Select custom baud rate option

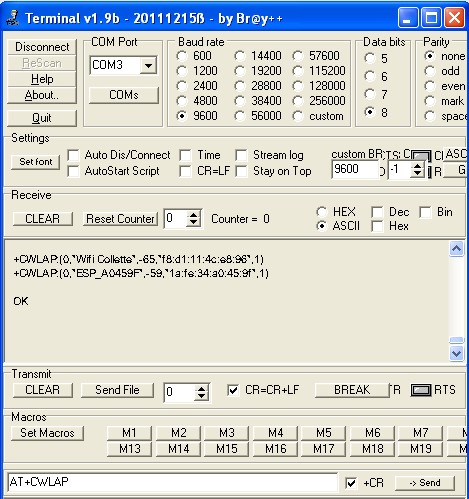click(298, 116)
